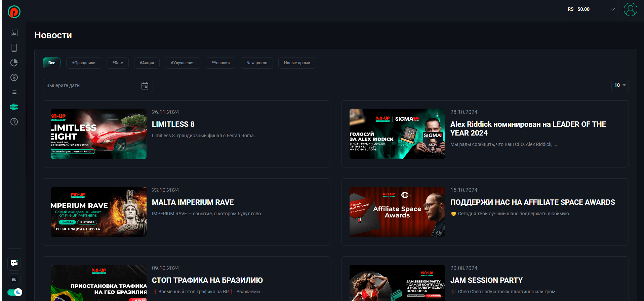
Task: Expand the RS $0.00 balance dropdown
Action: 591,9
